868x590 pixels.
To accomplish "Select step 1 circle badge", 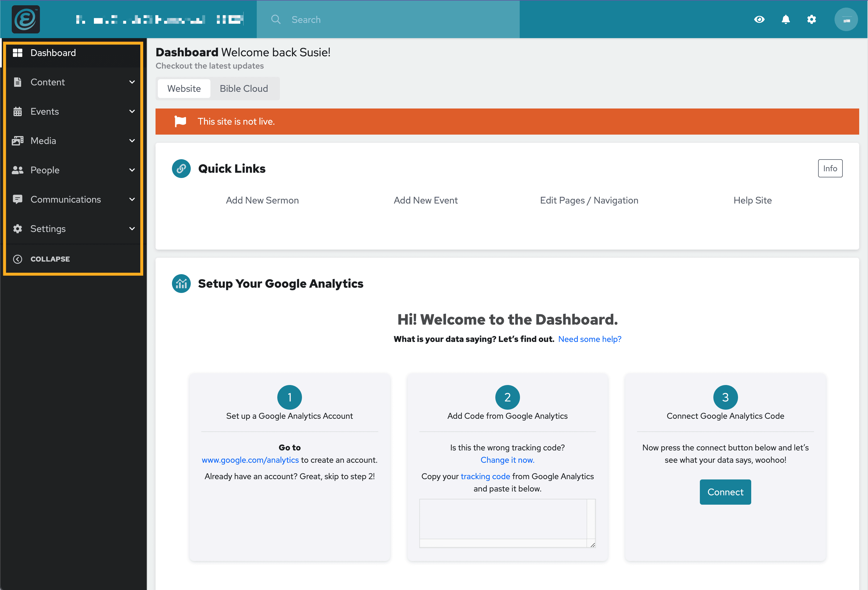I will pyautogui.click(x=289, y=397).
